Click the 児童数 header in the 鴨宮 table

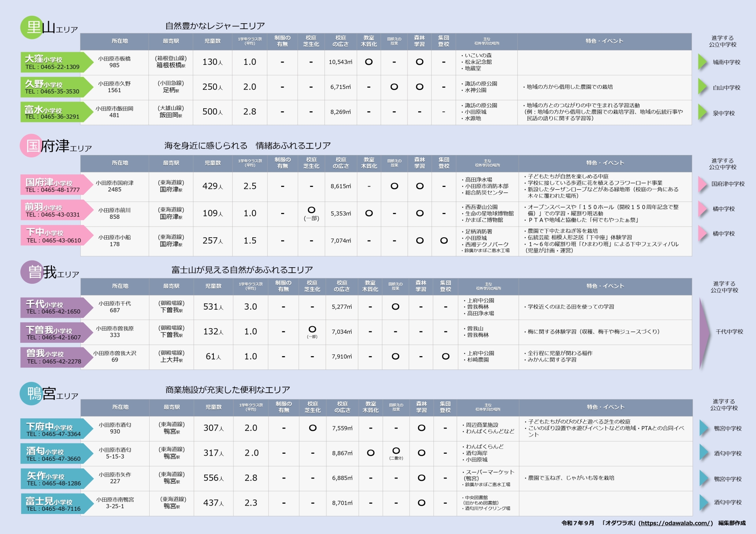tap(213, 407)
